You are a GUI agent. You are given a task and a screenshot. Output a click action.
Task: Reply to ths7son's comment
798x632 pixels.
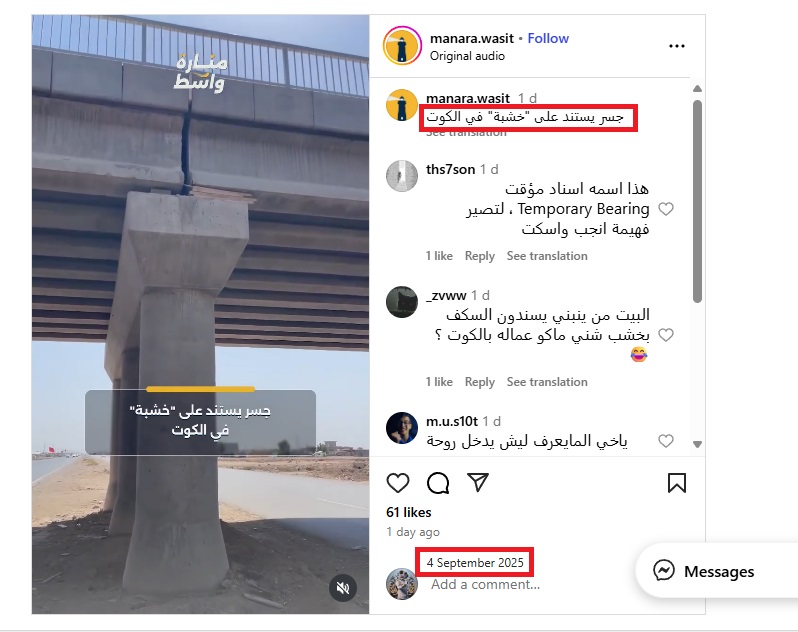pyautogui.click(x=479, y=256)
